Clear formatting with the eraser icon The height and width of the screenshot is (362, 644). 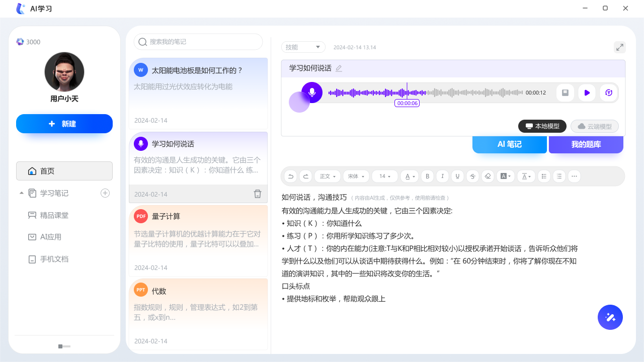pyautogui.click(x=488, y=176)
